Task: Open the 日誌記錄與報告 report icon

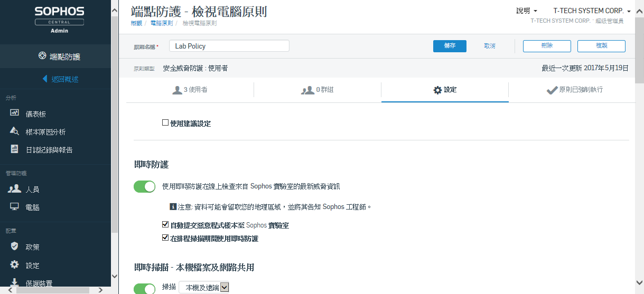Action: (15, 149)
